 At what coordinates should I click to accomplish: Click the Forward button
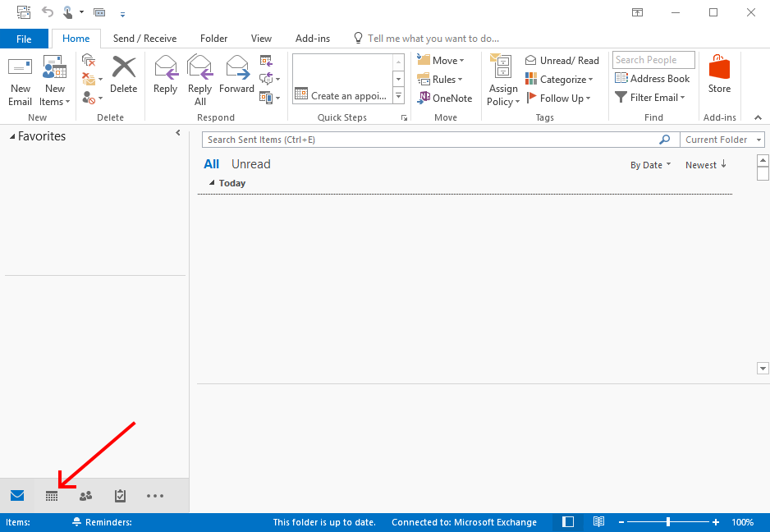point(236,77)
